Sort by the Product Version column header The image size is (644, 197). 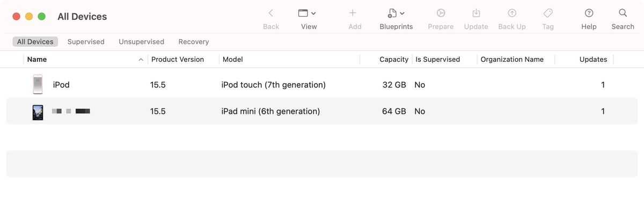point(178,60)
